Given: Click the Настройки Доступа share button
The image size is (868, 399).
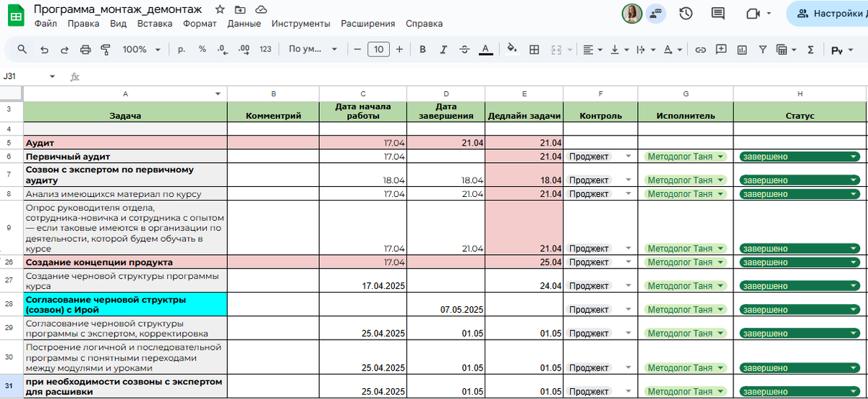Looking at the screenshot, I should pyautogui.click(x=828, y=13).
